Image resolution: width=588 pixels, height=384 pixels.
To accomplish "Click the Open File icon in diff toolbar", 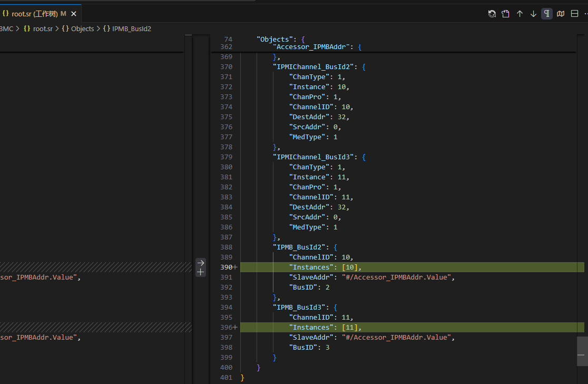I will (506, 14).
